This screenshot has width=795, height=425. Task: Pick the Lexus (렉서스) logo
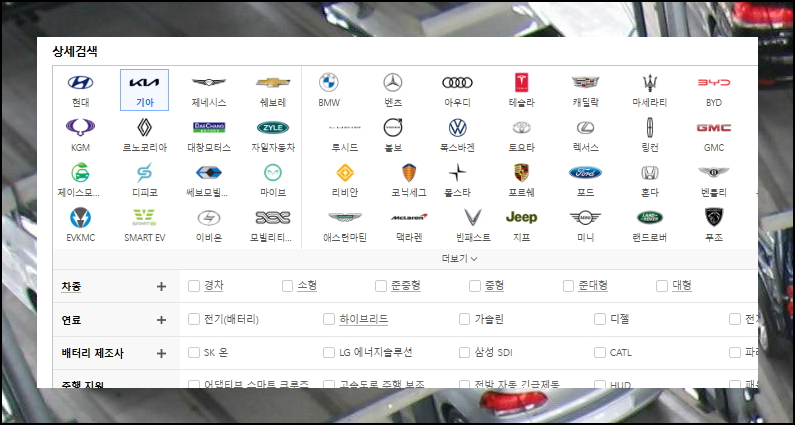(x=586, y=127)
